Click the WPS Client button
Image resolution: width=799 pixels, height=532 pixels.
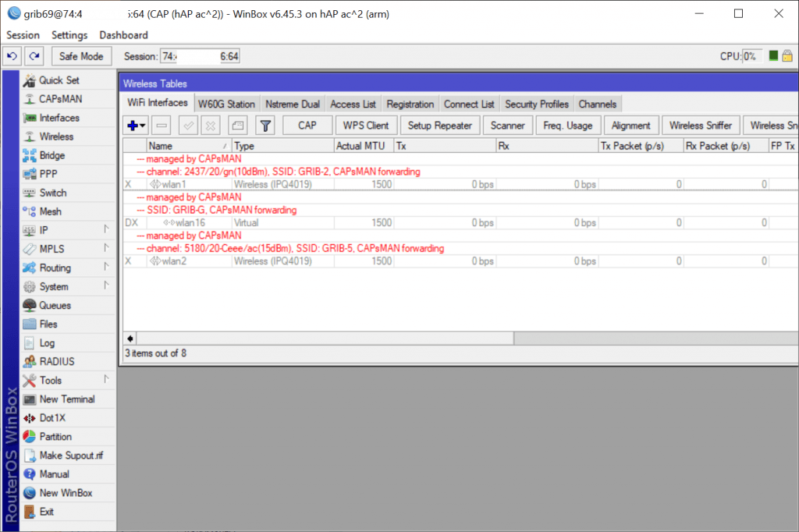point(366,126)
